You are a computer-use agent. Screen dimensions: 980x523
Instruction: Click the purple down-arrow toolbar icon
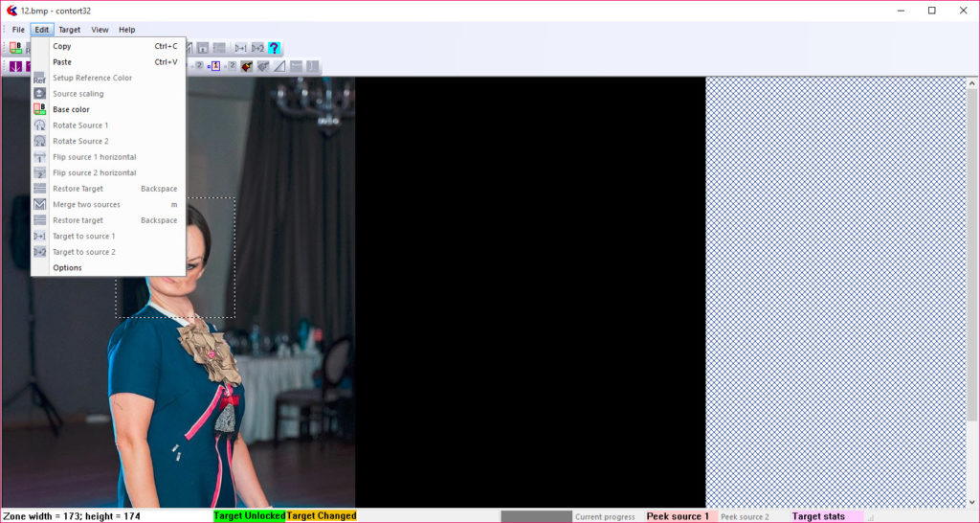click(15, 66)
